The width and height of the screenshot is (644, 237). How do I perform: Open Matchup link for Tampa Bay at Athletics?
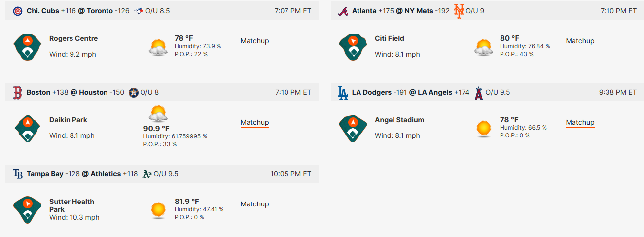(x=254, y=204)
